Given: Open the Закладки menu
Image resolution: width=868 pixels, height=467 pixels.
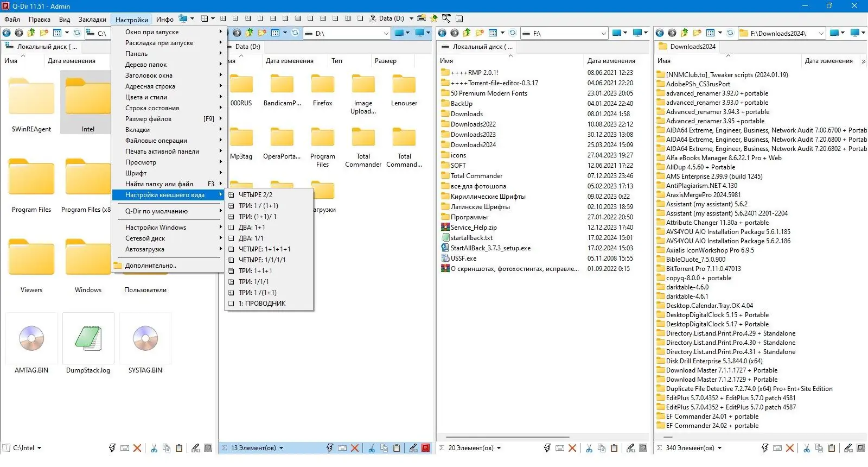Looking at the screenshot, I should tap(92, 19).
